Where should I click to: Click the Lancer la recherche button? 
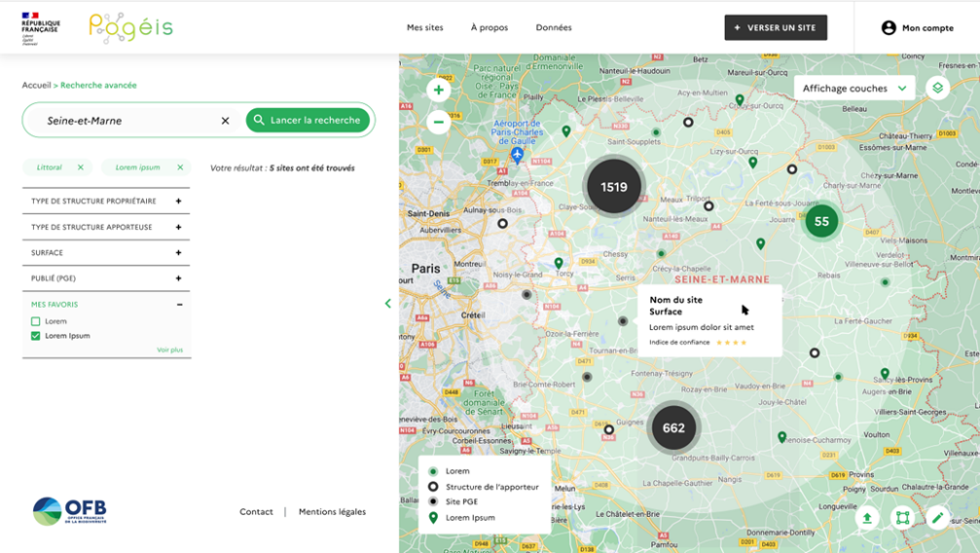(x=308, y=120)
